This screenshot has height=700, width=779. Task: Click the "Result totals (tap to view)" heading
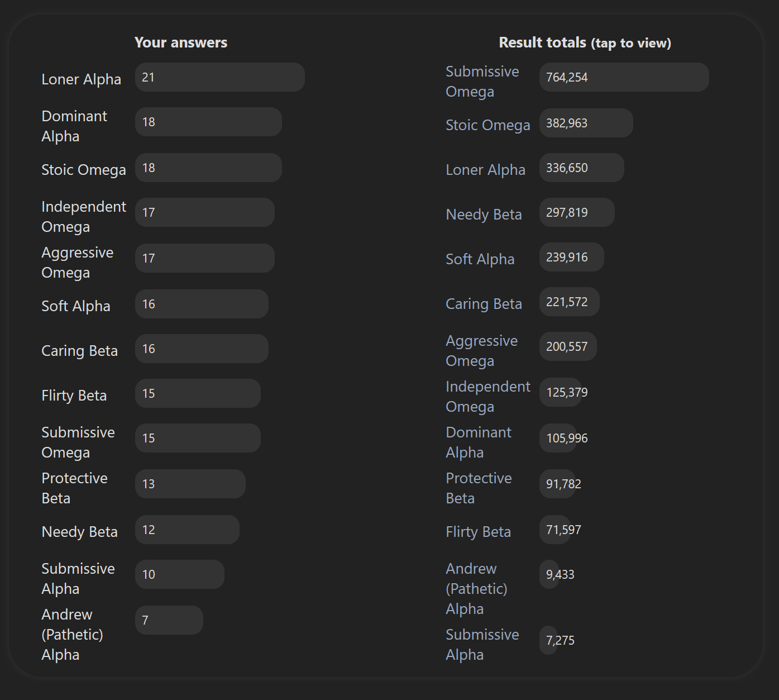click(585, 42)
